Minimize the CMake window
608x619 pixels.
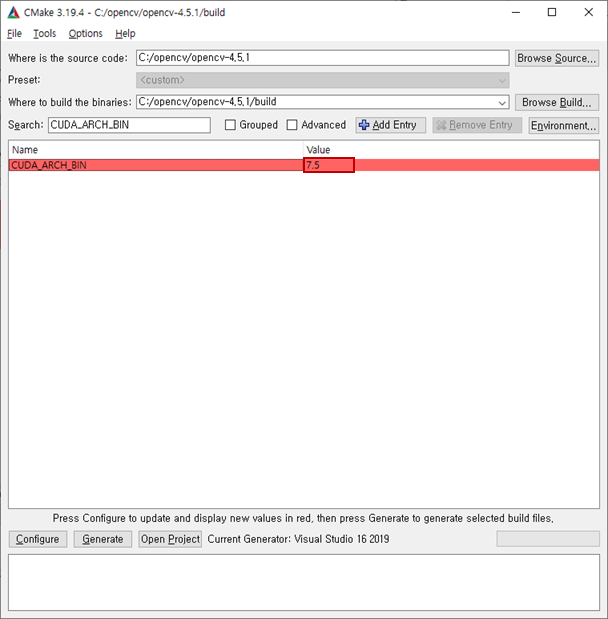[516, 13]
